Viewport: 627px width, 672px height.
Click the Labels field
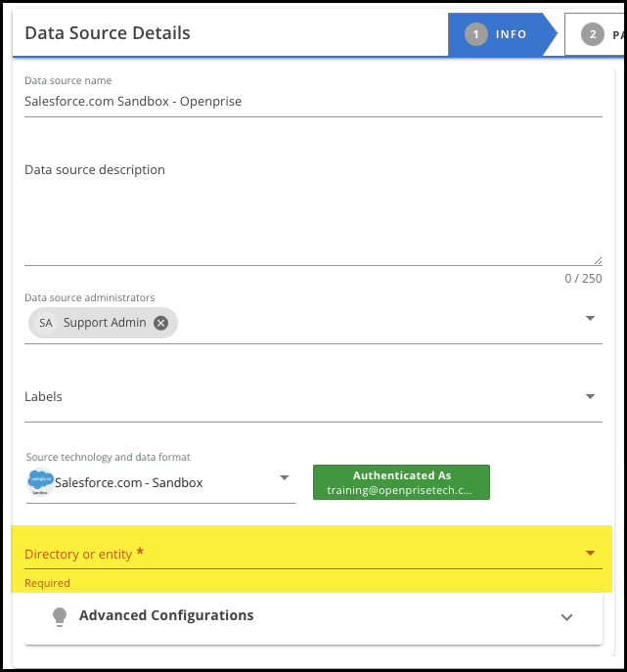(313, 397)
